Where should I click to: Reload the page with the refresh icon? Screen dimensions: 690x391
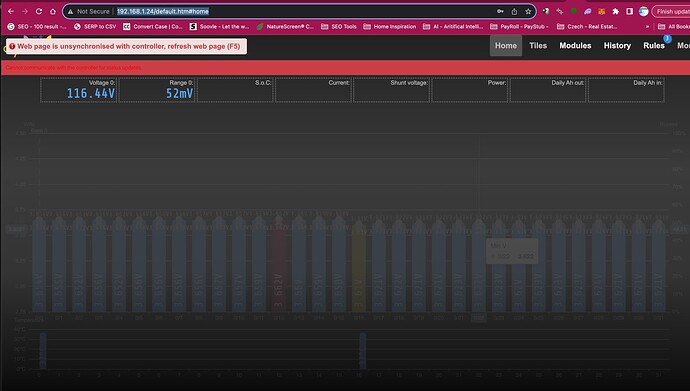pos(39,11)
